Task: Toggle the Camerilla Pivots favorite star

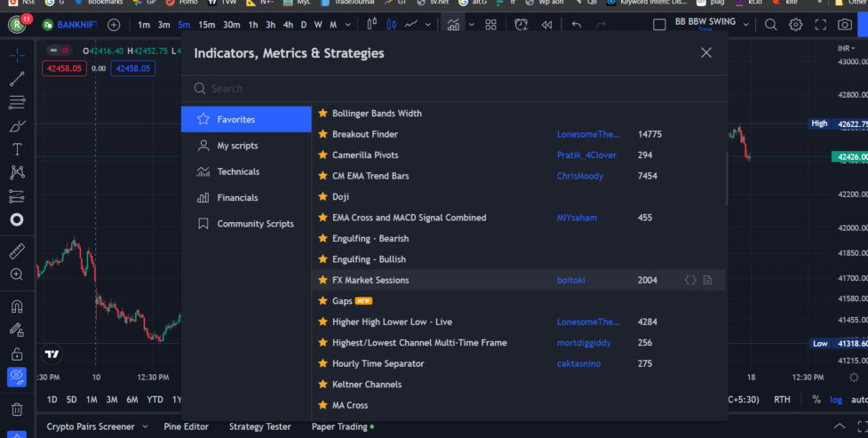Action: coord(323,155)
